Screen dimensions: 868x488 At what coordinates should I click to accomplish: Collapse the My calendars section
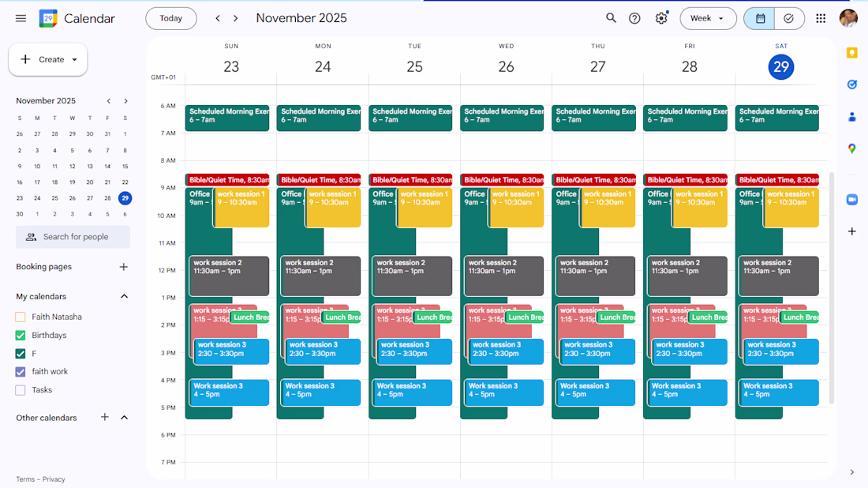[124, 296]
